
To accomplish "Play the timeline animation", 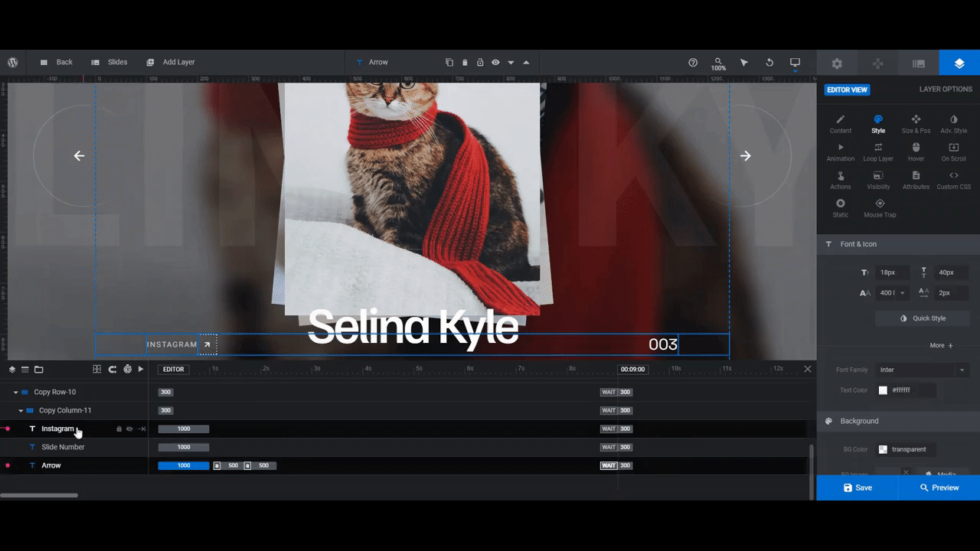I will 141,369.
